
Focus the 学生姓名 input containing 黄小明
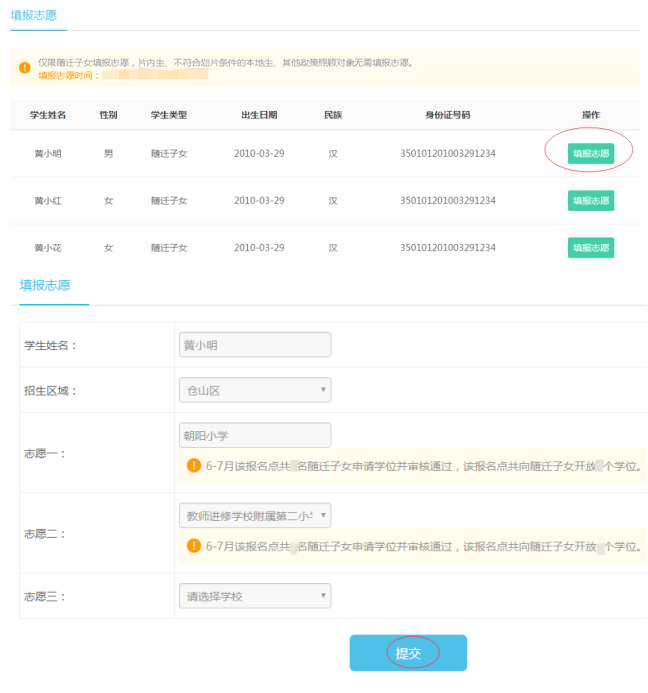point(254,345)
